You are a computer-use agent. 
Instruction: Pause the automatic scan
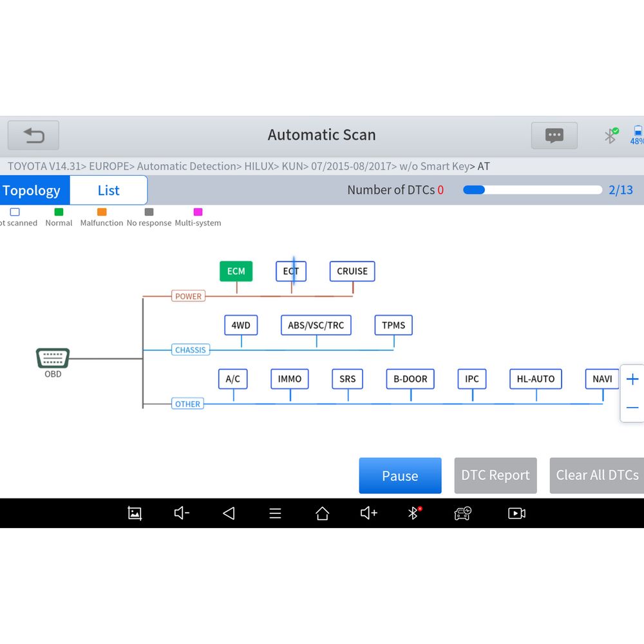[x=400, y=476]
